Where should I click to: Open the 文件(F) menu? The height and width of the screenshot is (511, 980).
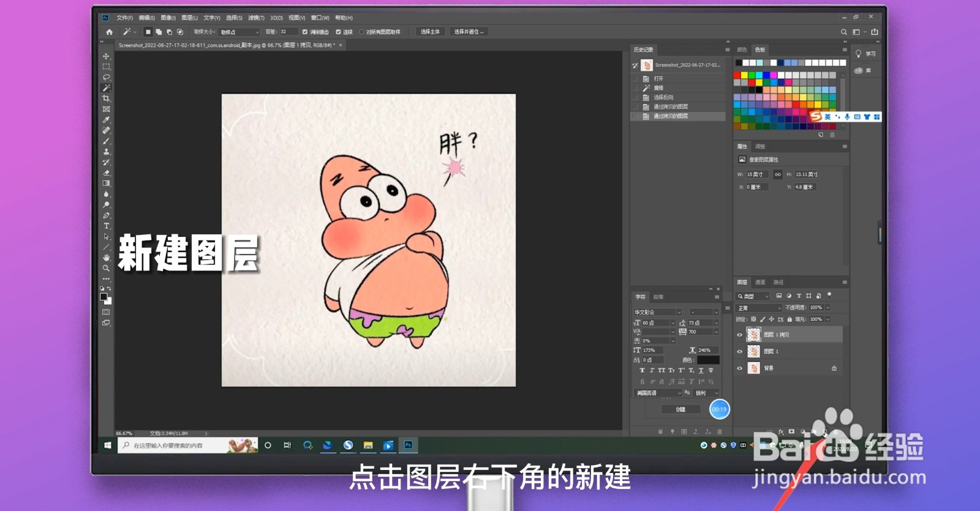(x=124, y=18)
